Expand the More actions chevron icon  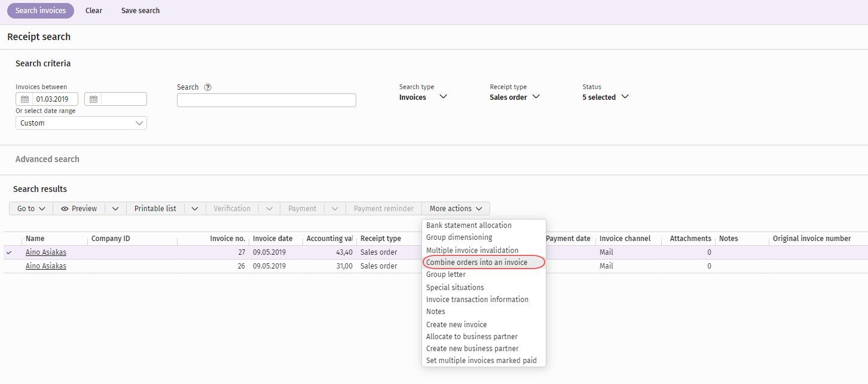480,208
